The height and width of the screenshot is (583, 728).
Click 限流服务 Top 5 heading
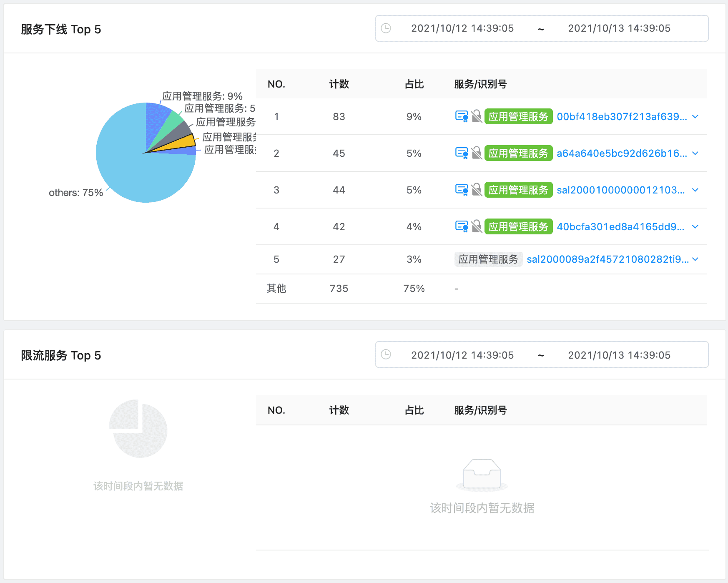pos(61,355)
